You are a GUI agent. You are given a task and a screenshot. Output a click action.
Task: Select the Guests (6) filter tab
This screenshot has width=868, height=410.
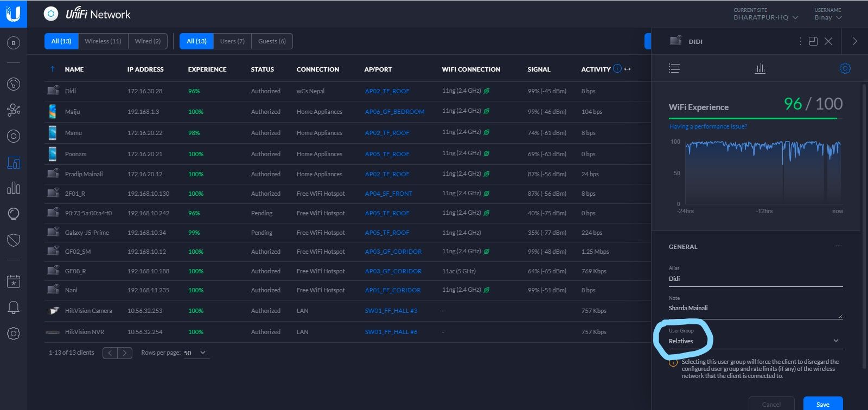[272, 41]
